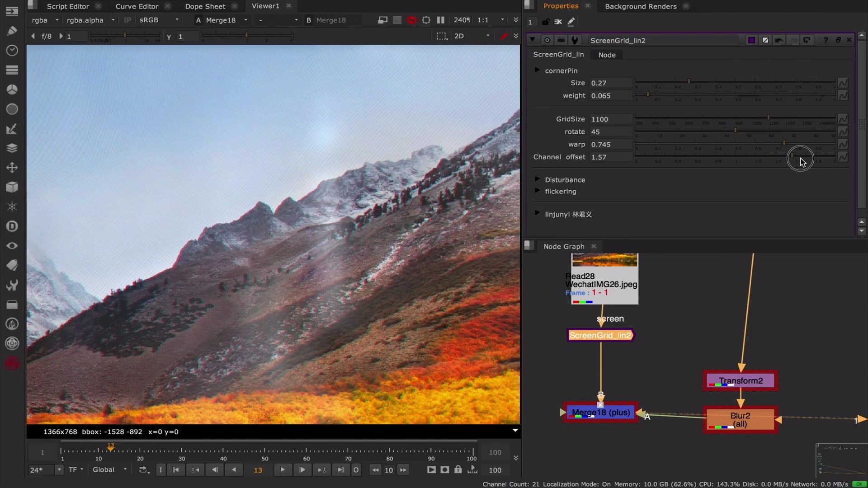The width and height of the screenshot is (868, 488).
Task: Switch to the Curve Editor tab
Action: click(x=137, y=6)
